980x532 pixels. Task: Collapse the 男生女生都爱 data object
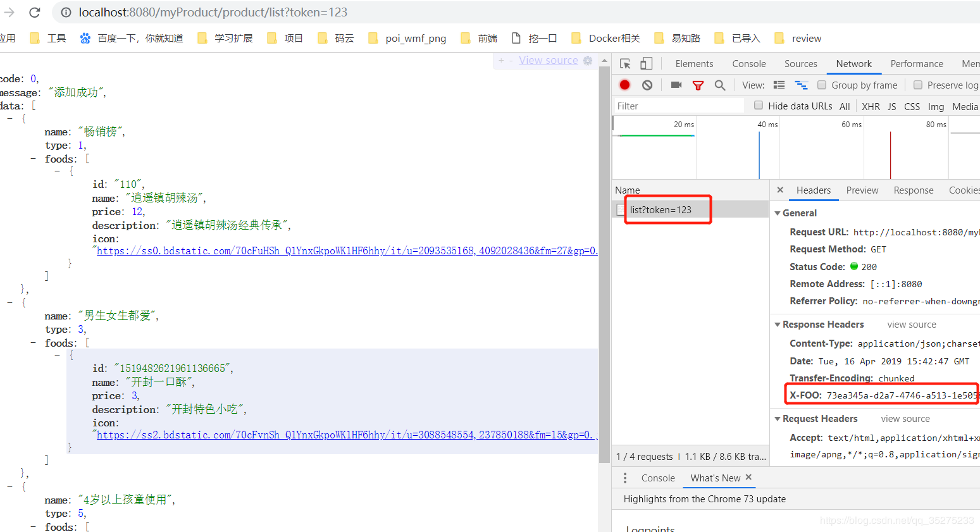pos(10,302)
